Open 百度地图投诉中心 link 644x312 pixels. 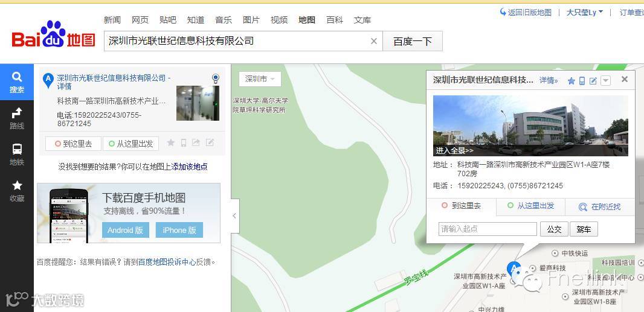(x=167, y=262)
